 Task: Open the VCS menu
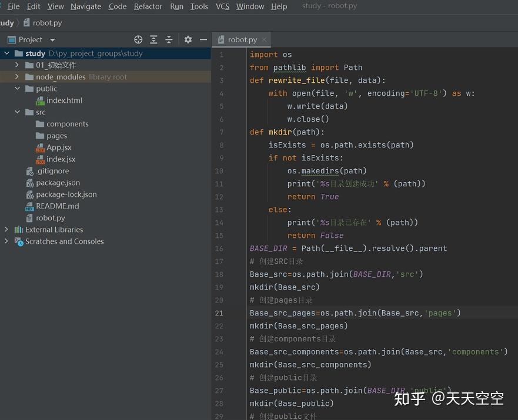point(222,6)
